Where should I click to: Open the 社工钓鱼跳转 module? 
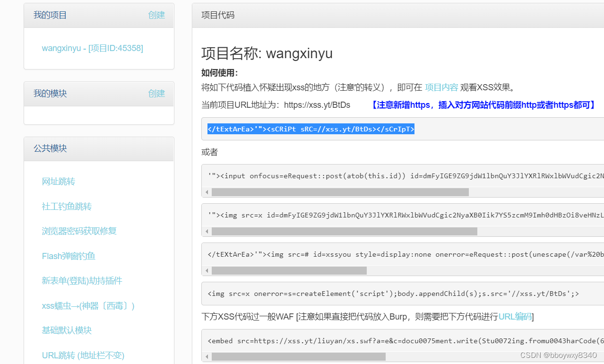coord(67,207)
